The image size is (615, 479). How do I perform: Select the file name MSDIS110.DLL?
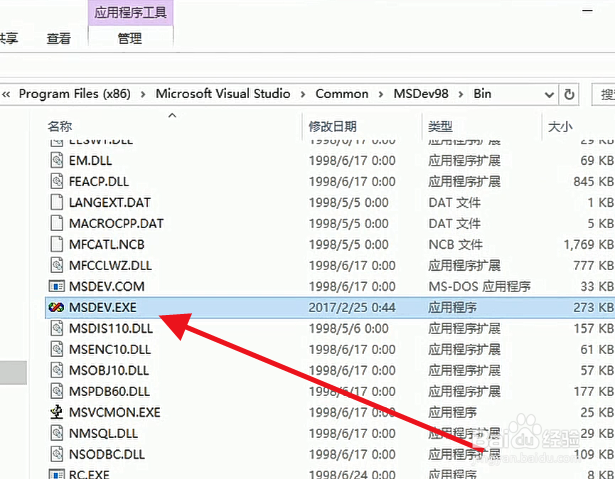(x=111, y=328)
